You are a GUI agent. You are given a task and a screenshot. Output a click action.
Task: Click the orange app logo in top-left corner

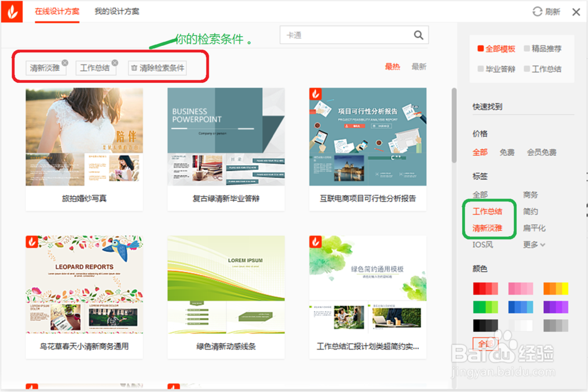pyautogui.click(x=13, y=10)
